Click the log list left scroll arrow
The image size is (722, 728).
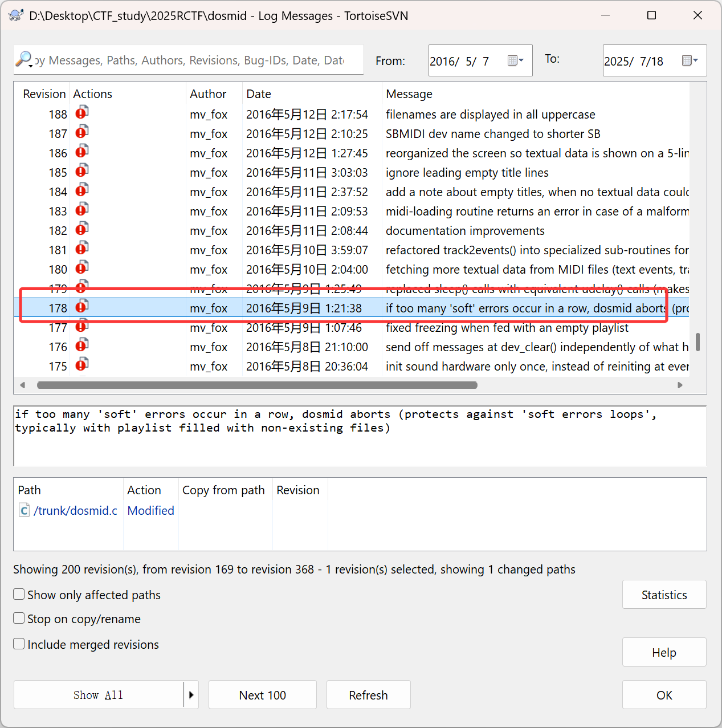pyautogui.click(x=23, y=385)
